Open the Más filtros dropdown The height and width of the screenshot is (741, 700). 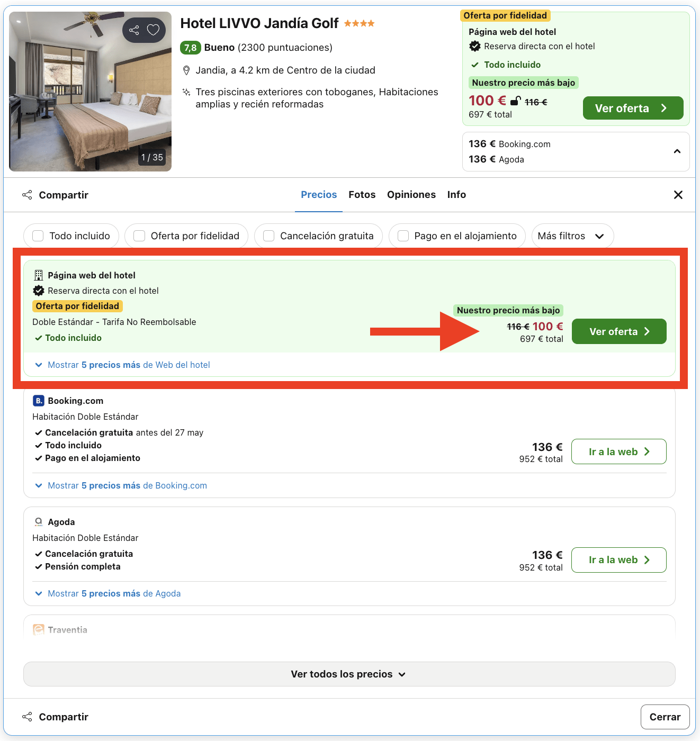coord(572,236)
